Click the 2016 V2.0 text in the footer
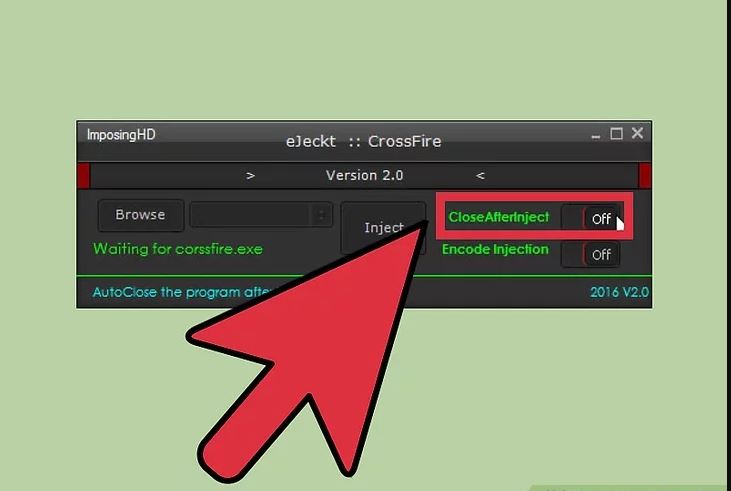The image size is (731, 491). (620, 292)
